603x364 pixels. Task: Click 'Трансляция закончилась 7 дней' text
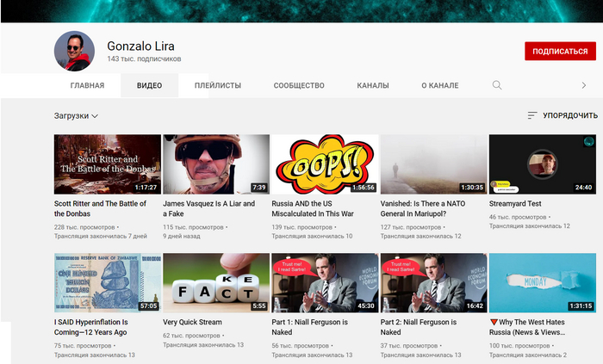click(x=101, y=236)
